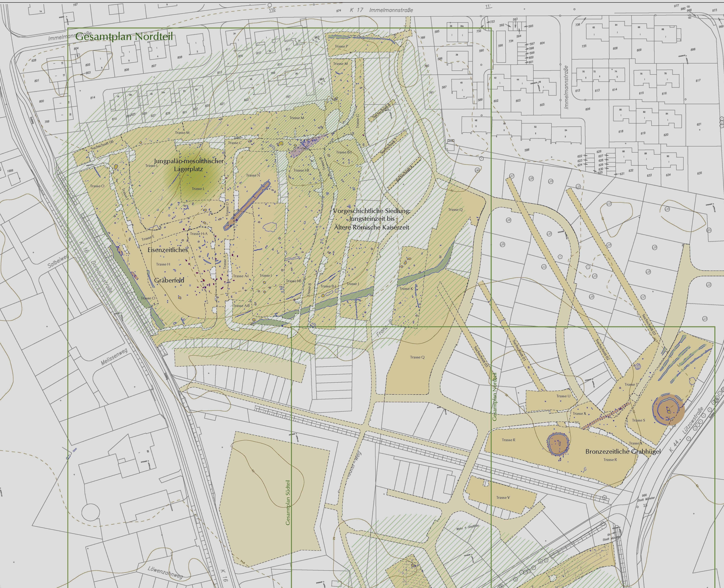The height and width of the screenshot is (588, 724).
Task: Click the 'Trasse E' trench label
Action: 148,238
